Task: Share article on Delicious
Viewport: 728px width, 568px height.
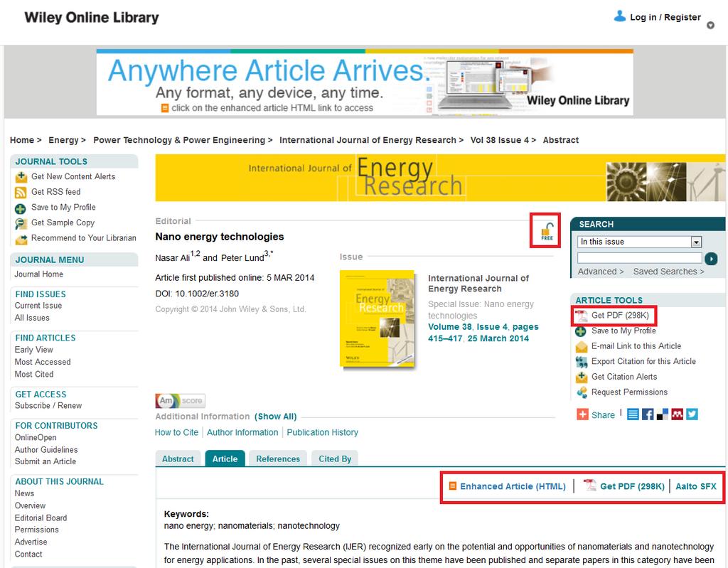Action: [x=663, y=414]
